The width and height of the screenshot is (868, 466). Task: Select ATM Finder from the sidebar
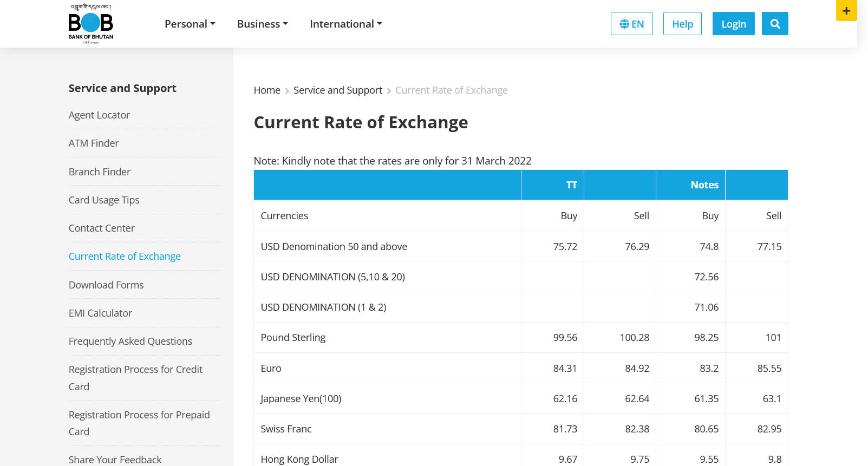coord(94,143)
